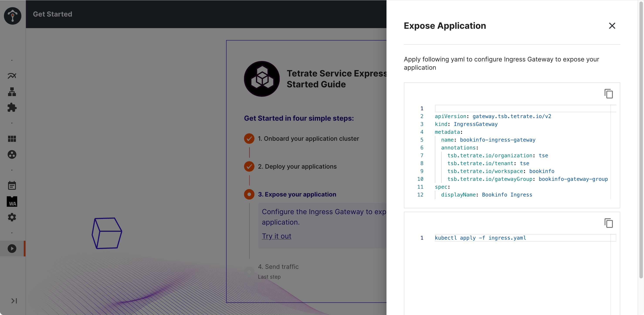Select step 2 Deploy your applications

[x=297, y=166]
